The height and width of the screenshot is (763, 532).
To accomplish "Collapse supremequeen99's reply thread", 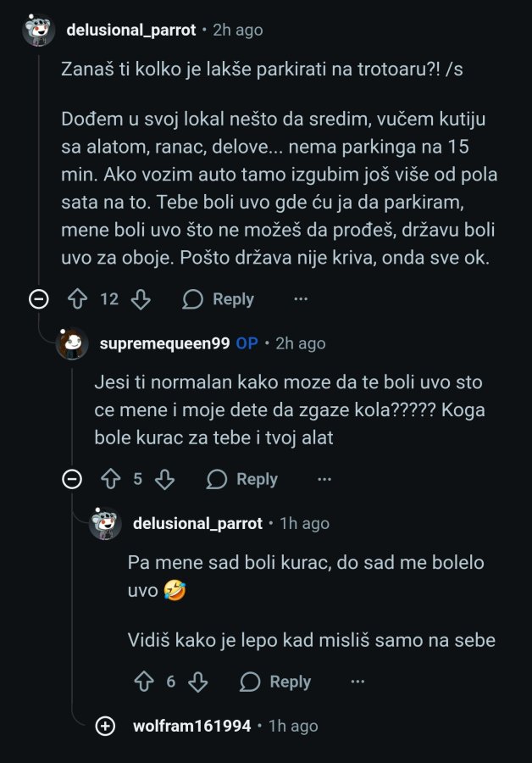I will point(72,480).
